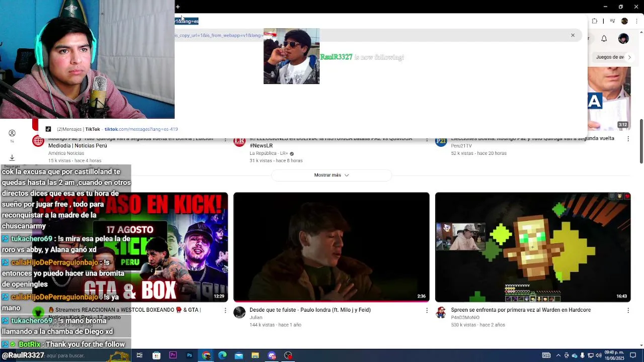Image resolution: width=644 pixels, height=362 pixels.
Task: Open a new Chrome tab with the plus
Action: (x=178, y=7)
